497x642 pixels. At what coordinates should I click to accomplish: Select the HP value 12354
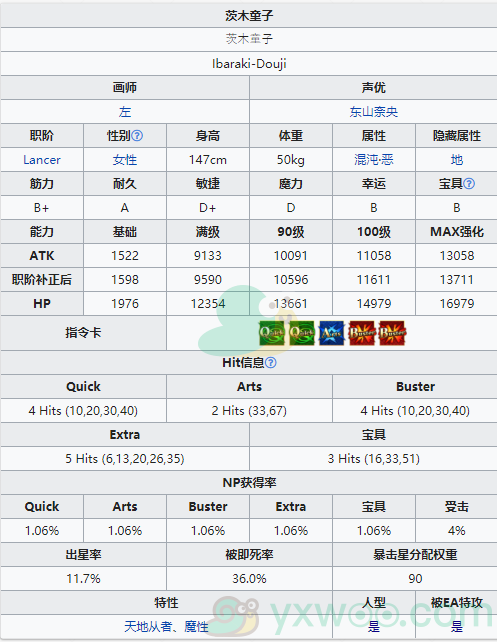tap(208, 303)
